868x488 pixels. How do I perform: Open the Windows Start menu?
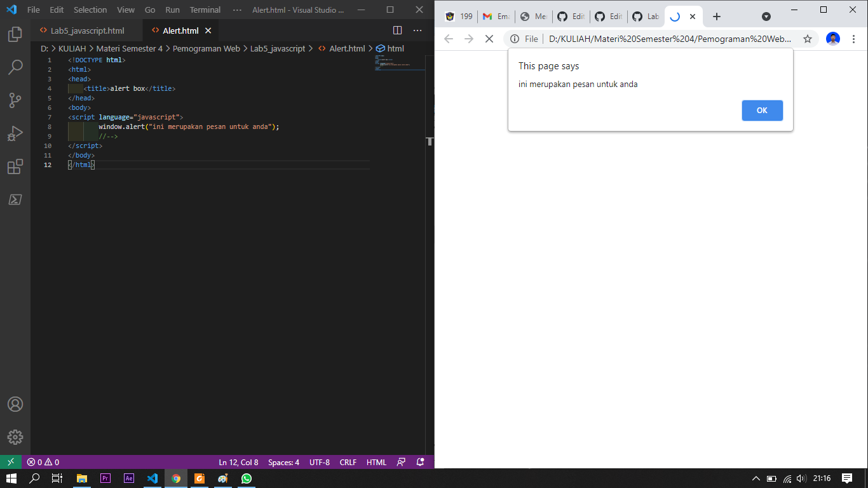(x=11, y=478)
